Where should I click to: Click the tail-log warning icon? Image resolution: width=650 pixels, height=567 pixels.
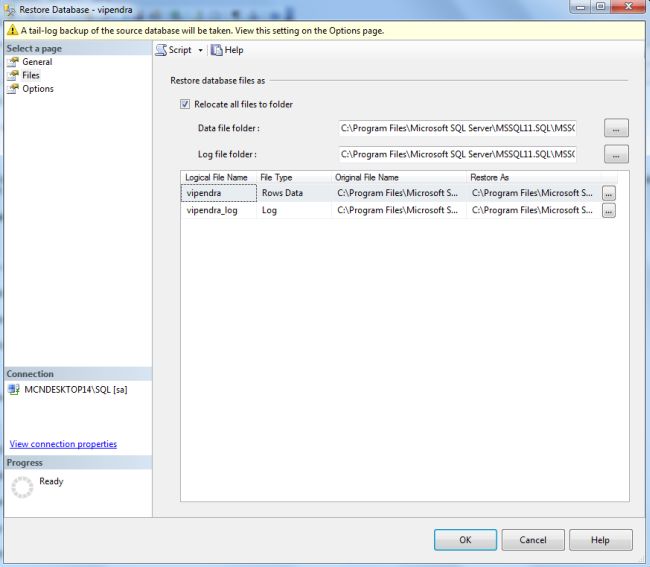pyautogui.click(x=12, y=30)
